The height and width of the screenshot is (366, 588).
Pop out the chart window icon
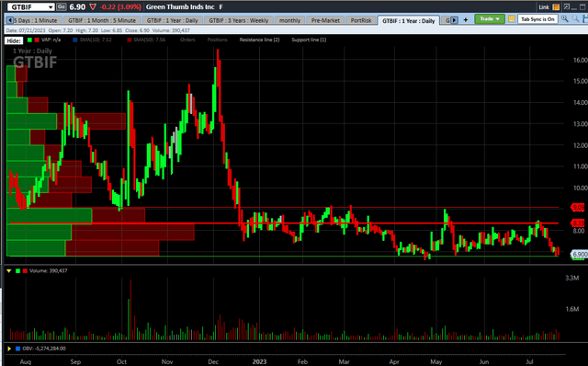click(567, 6)
